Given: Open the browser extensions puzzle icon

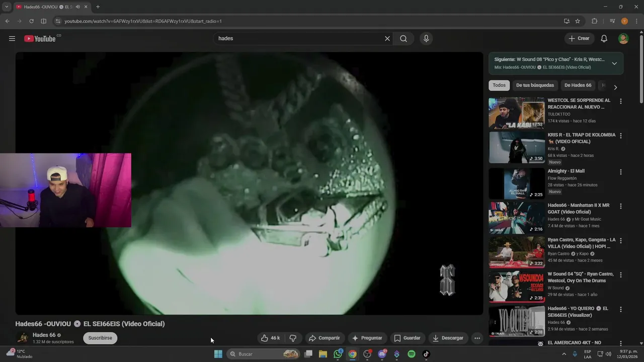Looking at the screenshot, I should pos(595,21).
